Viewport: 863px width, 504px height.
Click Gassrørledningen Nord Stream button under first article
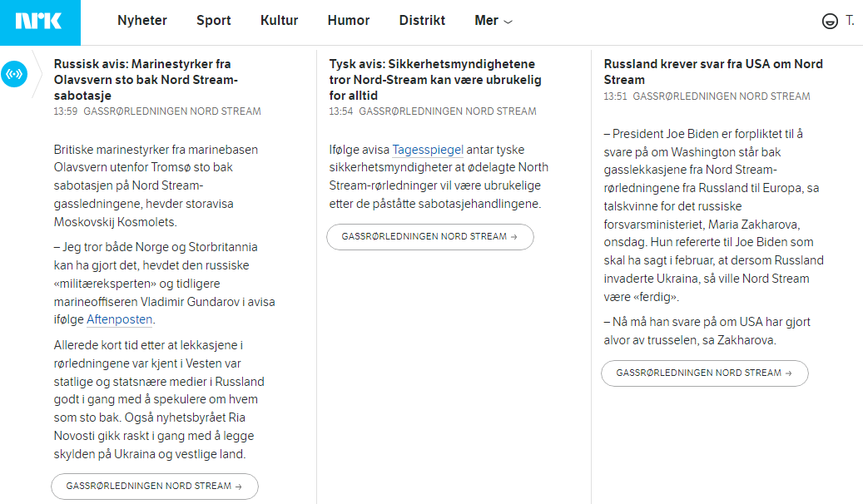155,486
